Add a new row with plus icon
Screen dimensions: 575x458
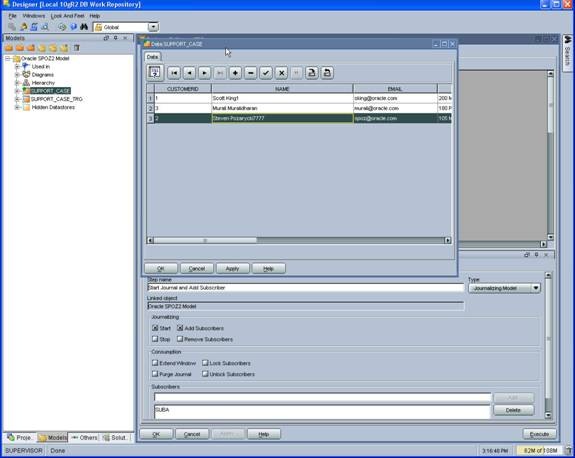click(x=235, y=73)
